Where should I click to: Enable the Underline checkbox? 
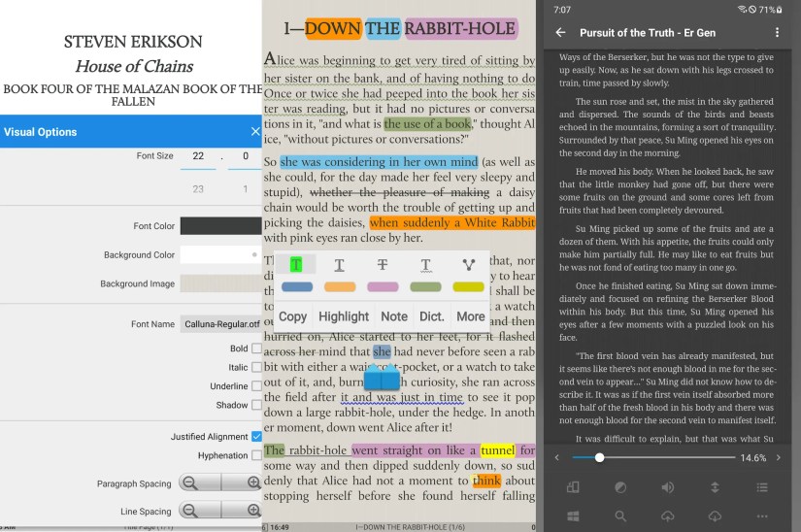click(x=257, y=386)
